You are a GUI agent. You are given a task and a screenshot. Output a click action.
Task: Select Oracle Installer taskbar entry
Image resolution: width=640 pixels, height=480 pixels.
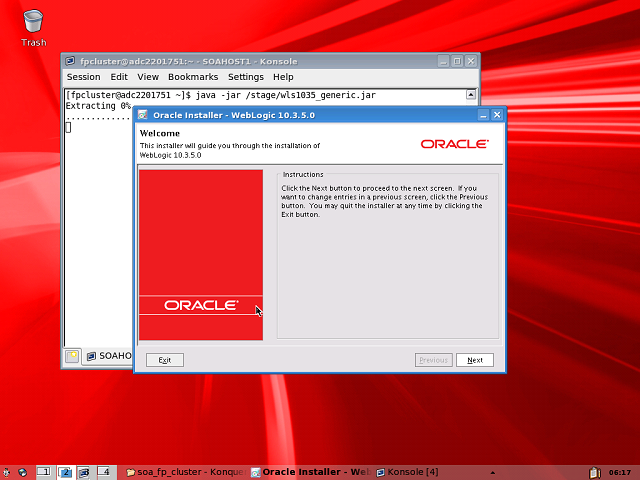(x=311, y=472)
